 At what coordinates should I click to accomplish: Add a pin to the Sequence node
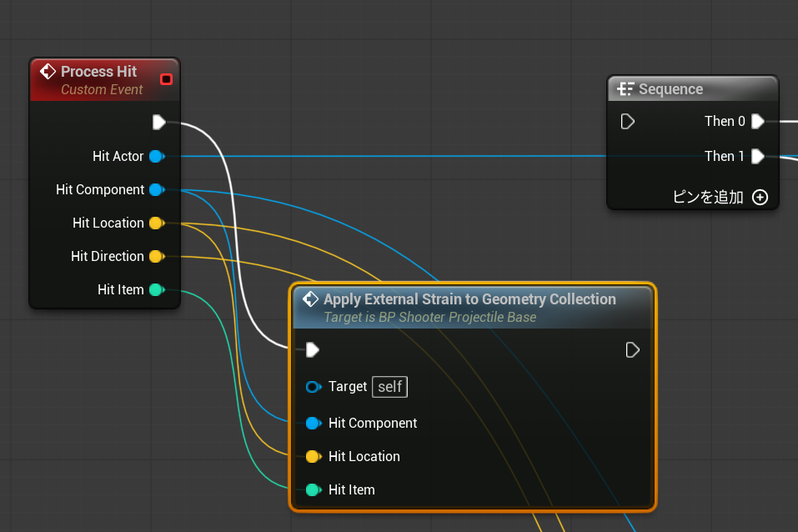pos(759,198)
